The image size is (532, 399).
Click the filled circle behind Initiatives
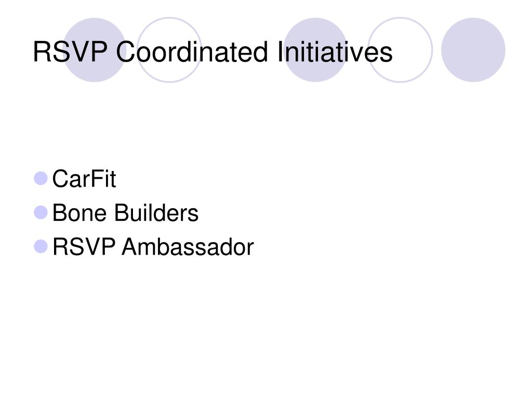point(315,50)
